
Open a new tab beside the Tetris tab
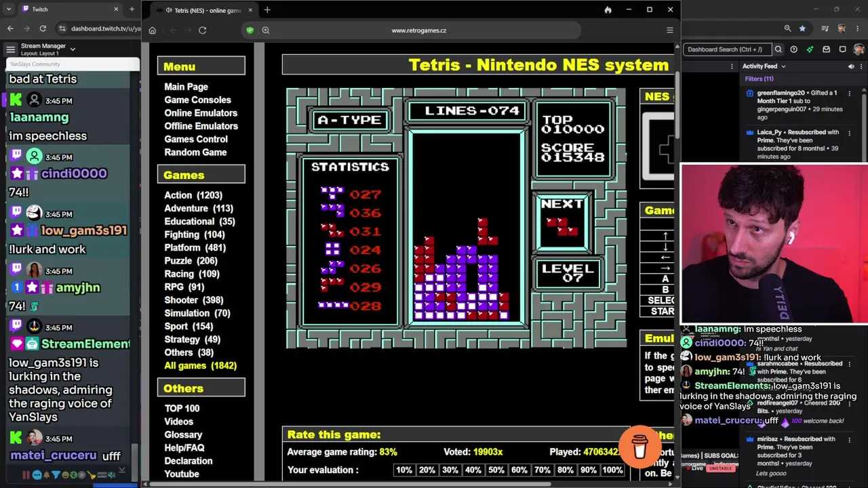pyautogui.click(x=267, y=10)
